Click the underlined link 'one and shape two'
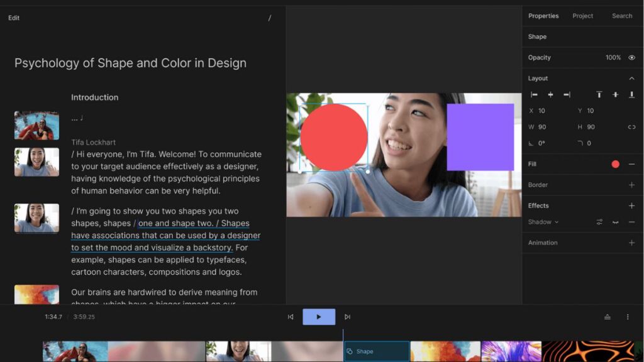 coord(175,223)
